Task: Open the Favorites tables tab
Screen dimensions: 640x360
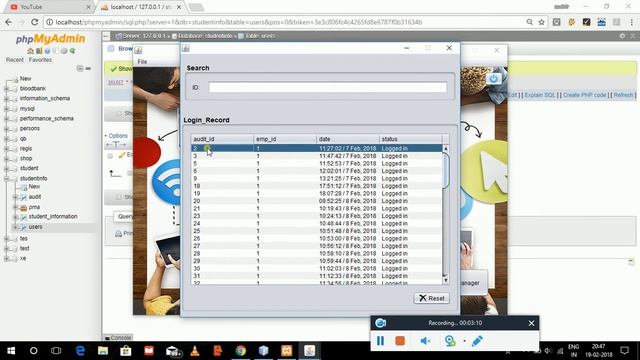Action: click(x=40, y=60)
